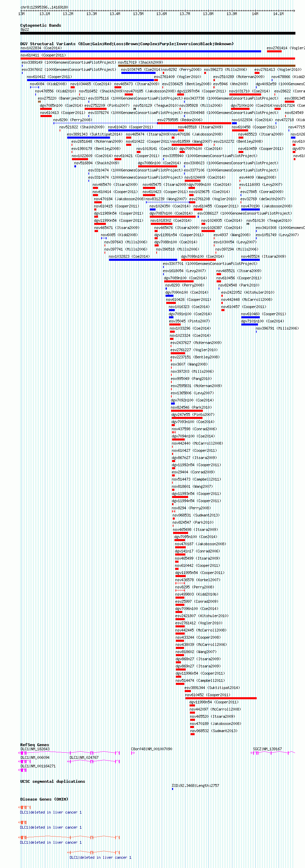
Task: Open gene C8orf48|NM_001007090
Action: (151, 749)
